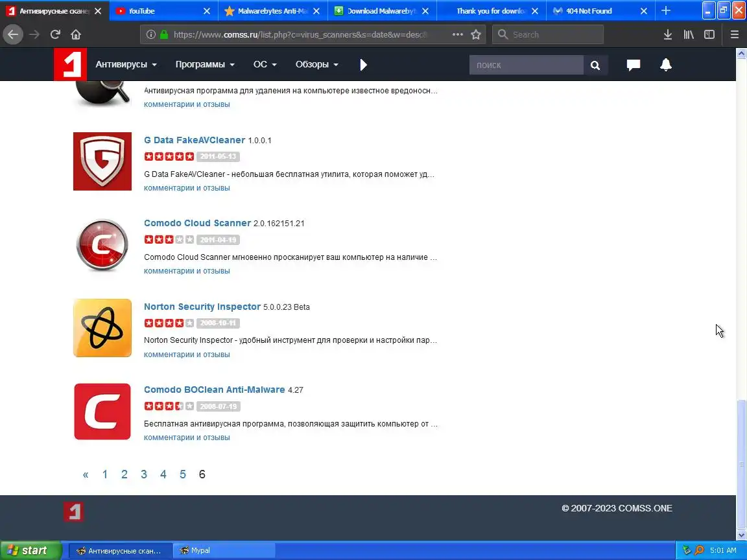Switch to Thank you for download tab
Image resolution: width=747 pixels, height=560 pixels.
(x=491, y=10)
